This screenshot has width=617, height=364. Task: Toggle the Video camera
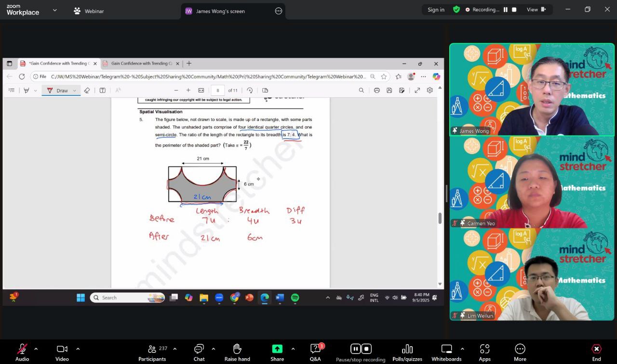coord(62,351)
